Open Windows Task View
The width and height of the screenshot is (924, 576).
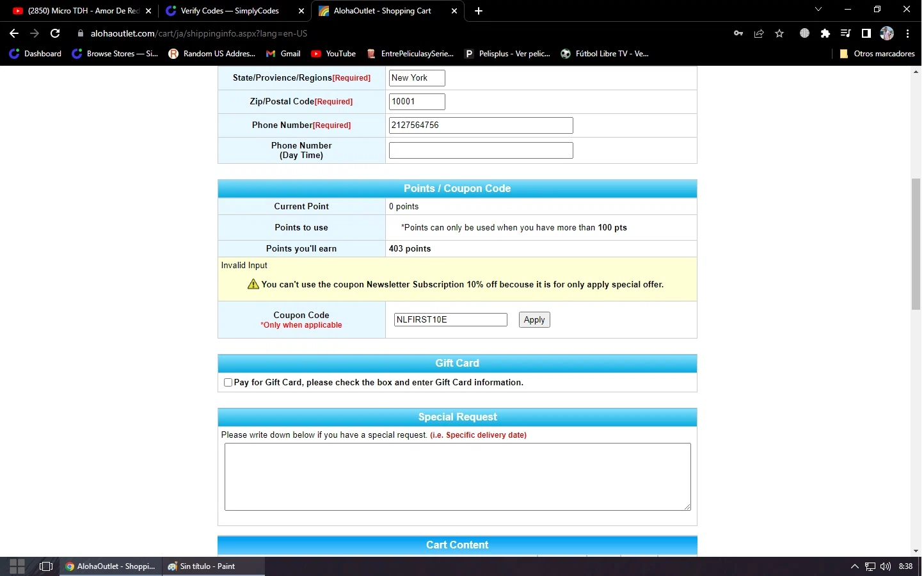point(46,566)
